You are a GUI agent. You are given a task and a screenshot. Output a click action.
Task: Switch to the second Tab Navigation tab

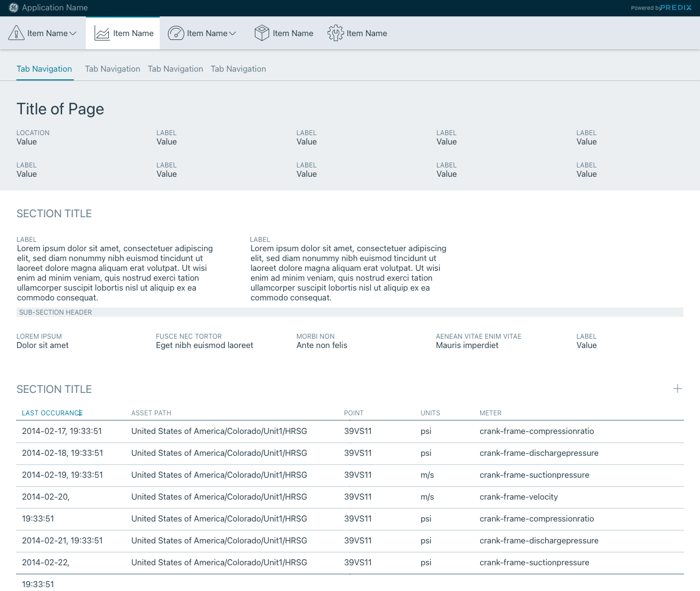[112, 69]
